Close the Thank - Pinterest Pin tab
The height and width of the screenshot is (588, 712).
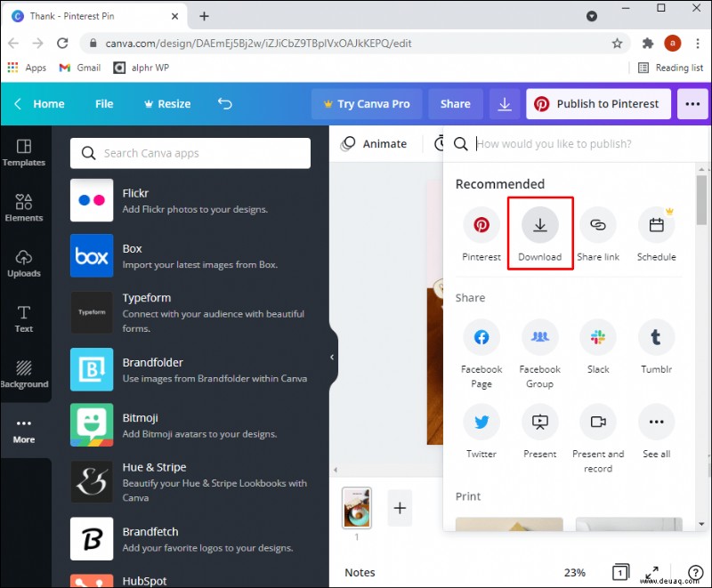pyautogui.click(x=174, y=16)
